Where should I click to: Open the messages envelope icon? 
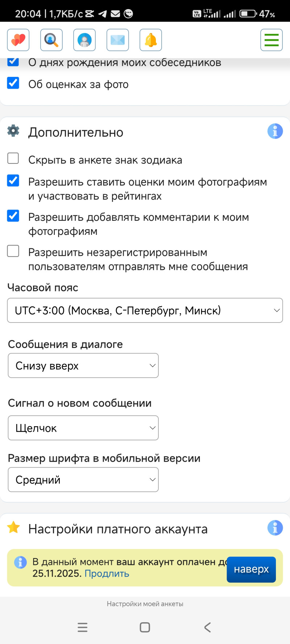pos(118,40)
